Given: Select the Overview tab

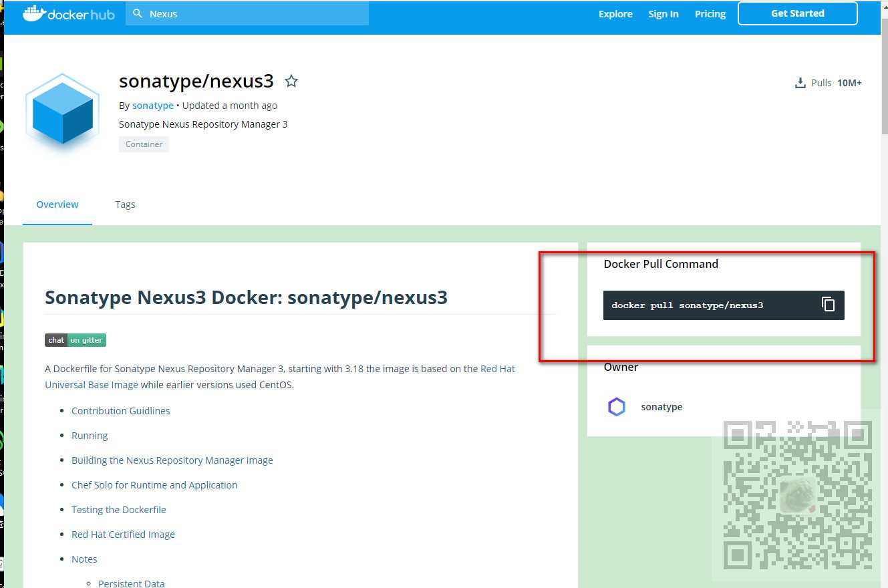Looking at the screenshot, I should [x=57, y=204].
